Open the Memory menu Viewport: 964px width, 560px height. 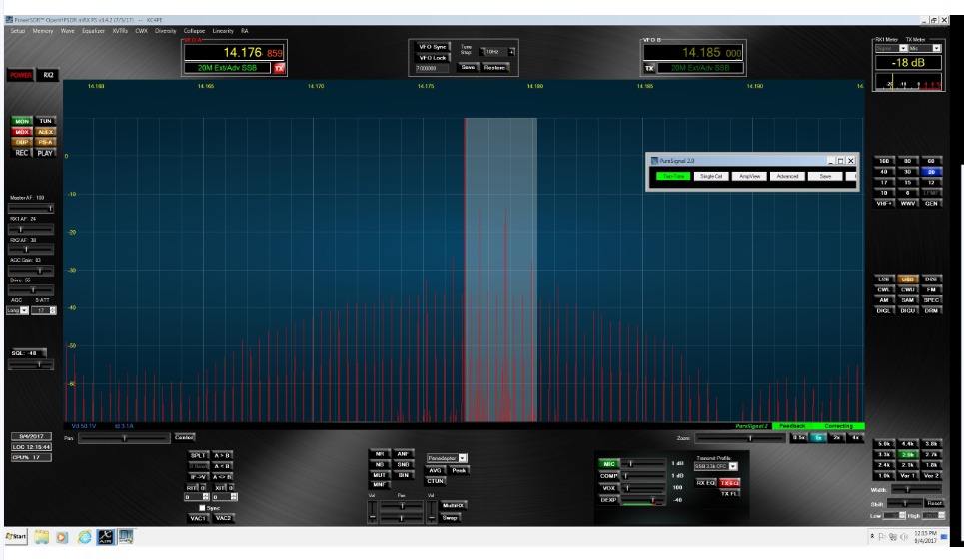point(42,31)
